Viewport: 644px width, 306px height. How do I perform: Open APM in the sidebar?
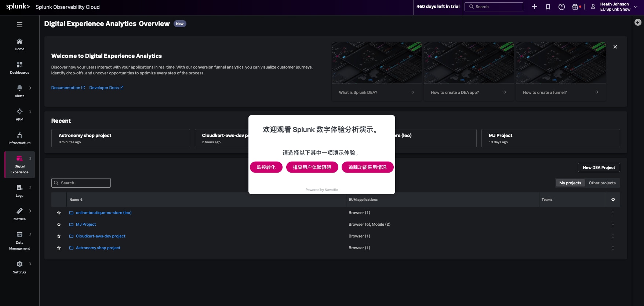(19, 115)
